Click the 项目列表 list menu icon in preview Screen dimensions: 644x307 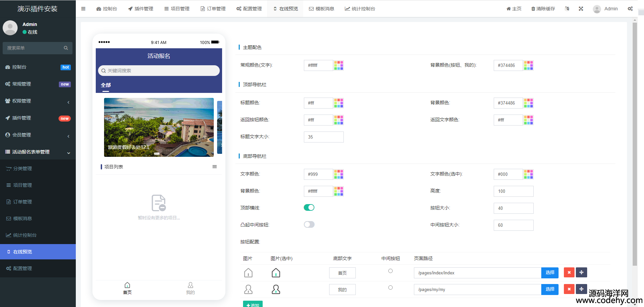pyautogui.click(x=214, y=167)
